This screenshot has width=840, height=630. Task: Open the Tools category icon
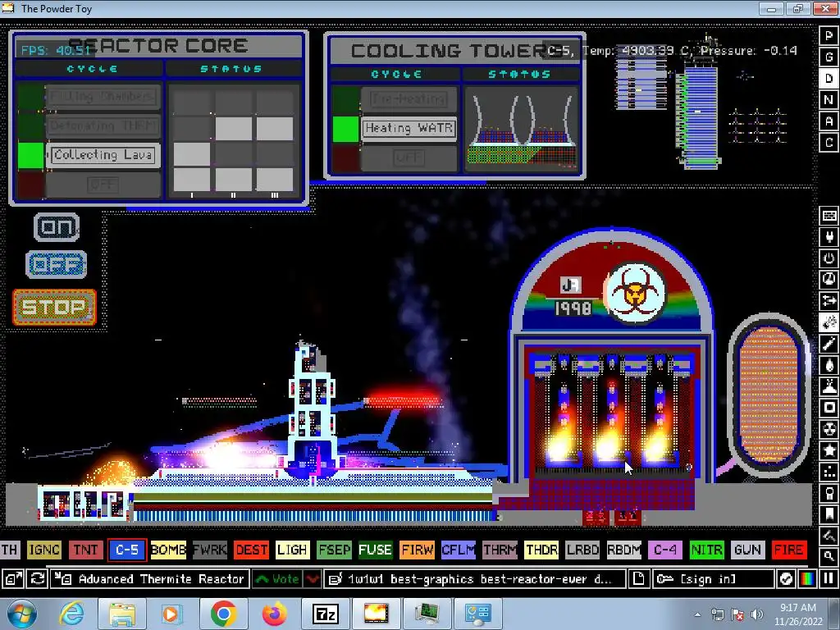click(829, 493)
